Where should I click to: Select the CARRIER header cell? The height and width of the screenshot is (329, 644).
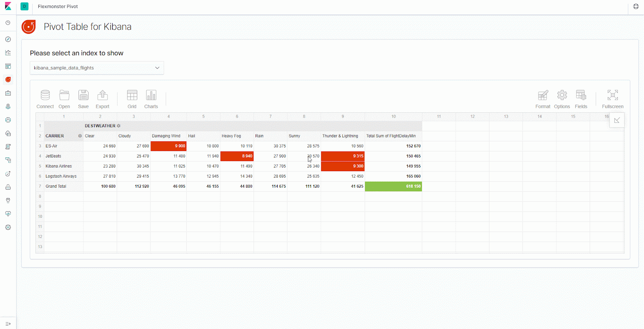[x=64, y=136]
